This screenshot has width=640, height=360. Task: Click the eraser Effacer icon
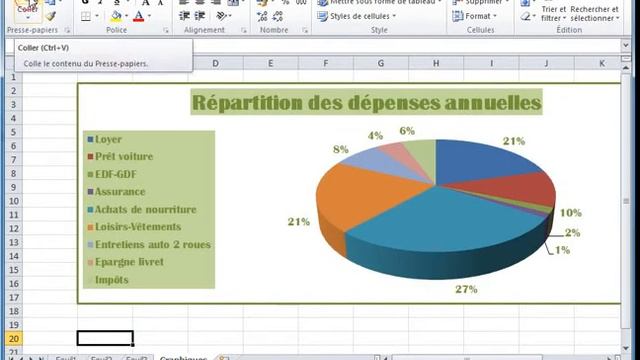point(526,16)
